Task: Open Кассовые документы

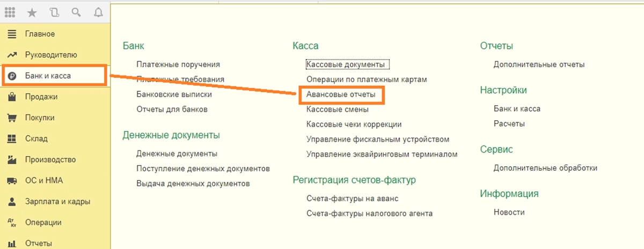Action: pyautogui.click(x=346, y=64)
